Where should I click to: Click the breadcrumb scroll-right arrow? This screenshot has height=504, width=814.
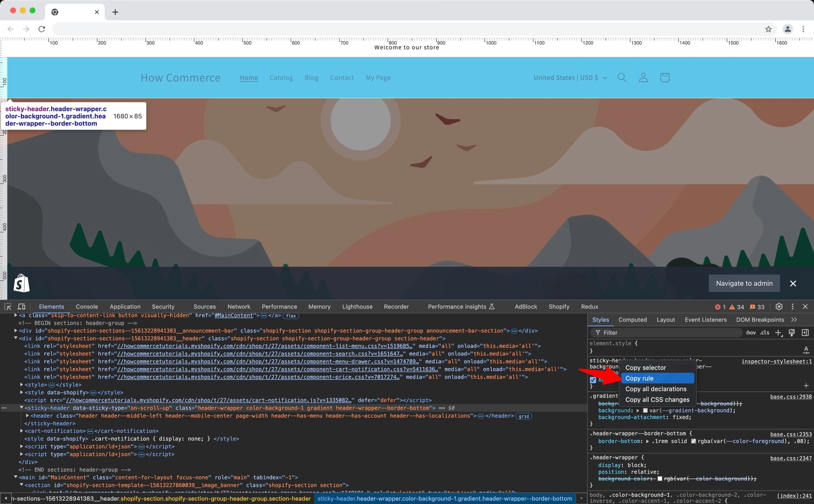tap(581, 498)
